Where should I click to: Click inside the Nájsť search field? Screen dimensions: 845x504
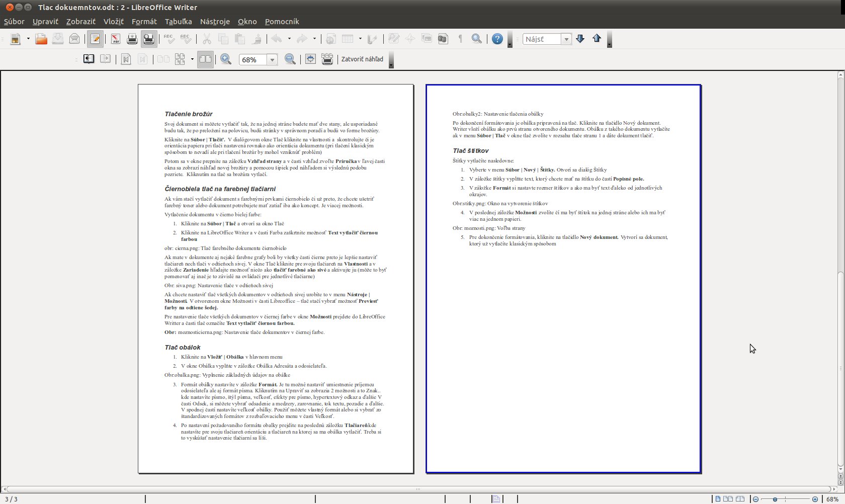(542, 39)
